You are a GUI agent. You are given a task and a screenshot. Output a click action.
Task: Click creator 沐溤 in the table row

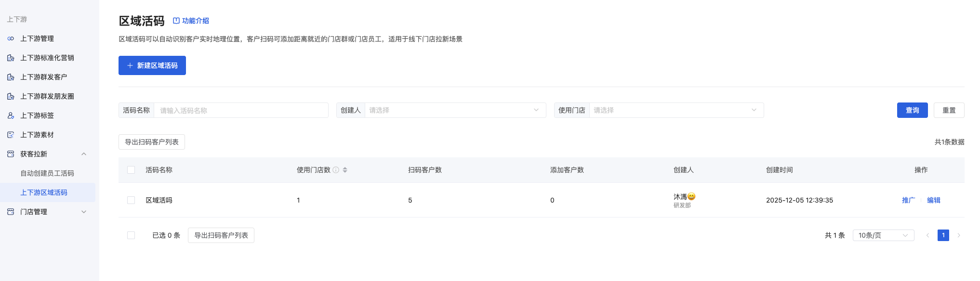click(684, 196)
